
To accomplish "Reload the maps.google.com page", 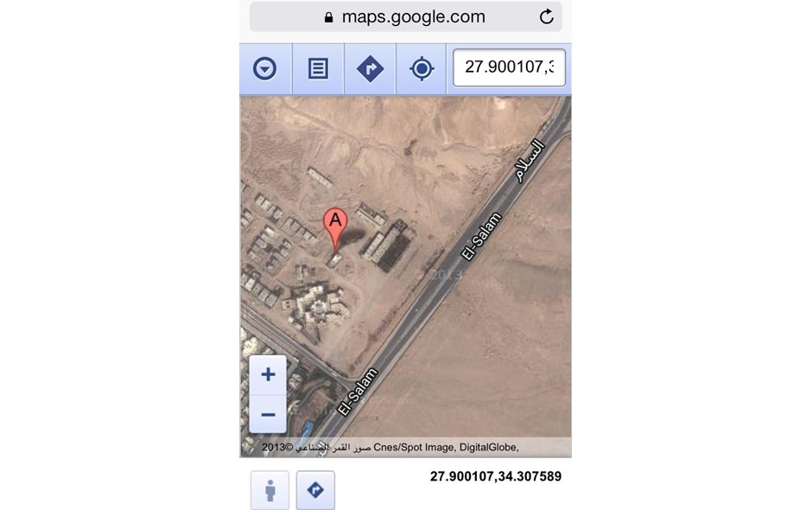I will point(546,16).
